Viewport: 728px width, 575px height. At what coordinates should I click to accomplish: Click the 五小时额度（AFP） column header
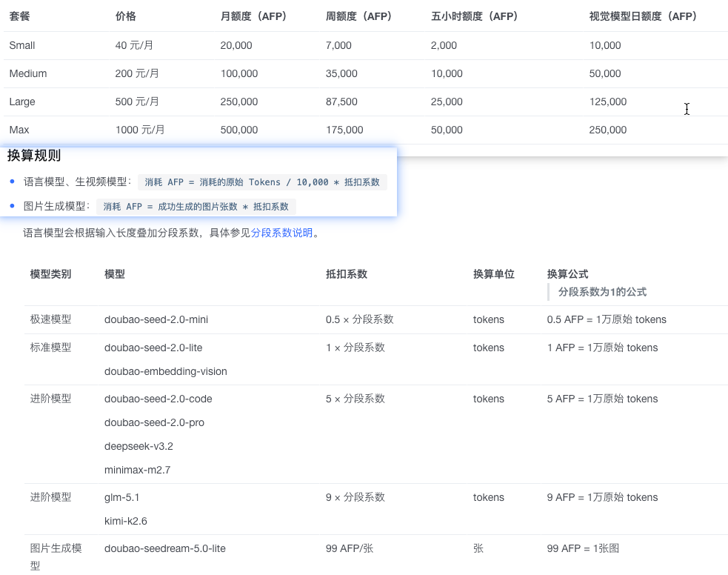[x=475, y=16]
